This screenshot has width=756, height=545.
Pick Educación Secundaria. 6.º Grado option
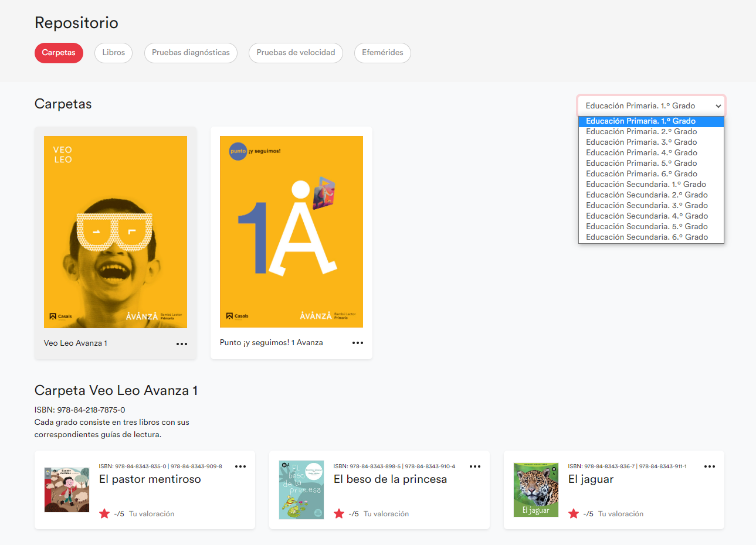click(x=646, y=237)
